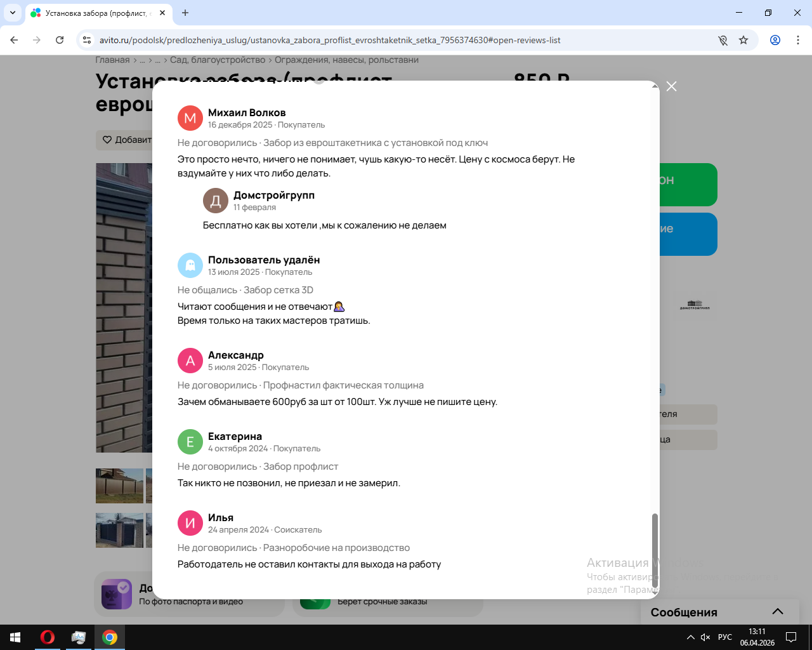Image resolution: width=812 pixels, height=650 pixels.
Task: Close the reviews popup with X icon
Action: pyautogui.click(x=672, y=86)
